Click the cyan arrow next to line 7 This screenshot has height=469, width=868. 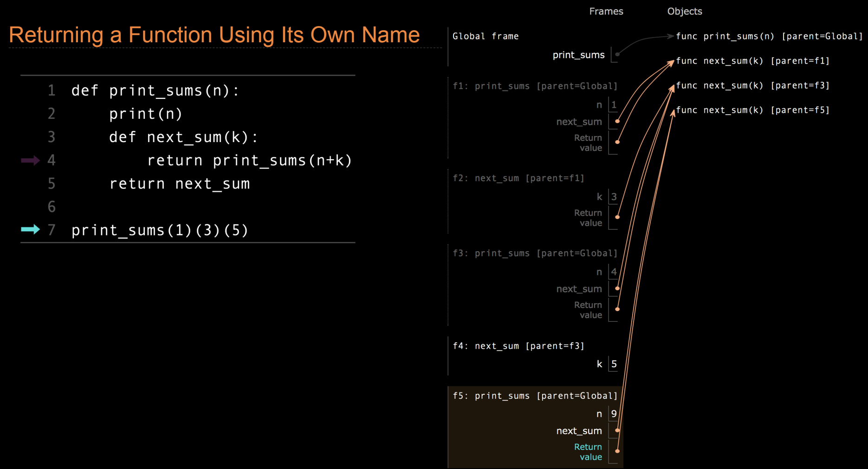click(31, 229)
